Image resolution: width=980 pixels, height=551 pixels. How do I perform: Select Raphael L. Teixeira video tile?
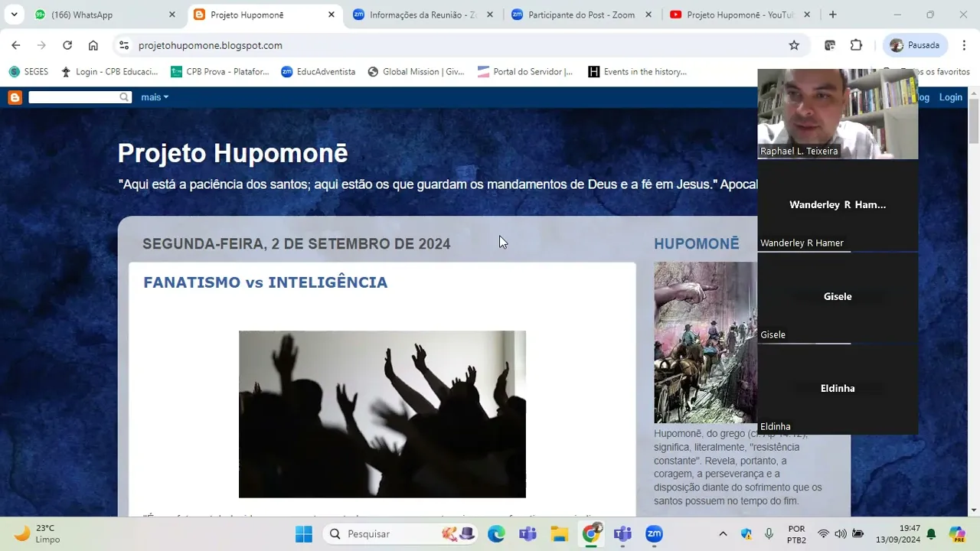[x=838, y=114]
